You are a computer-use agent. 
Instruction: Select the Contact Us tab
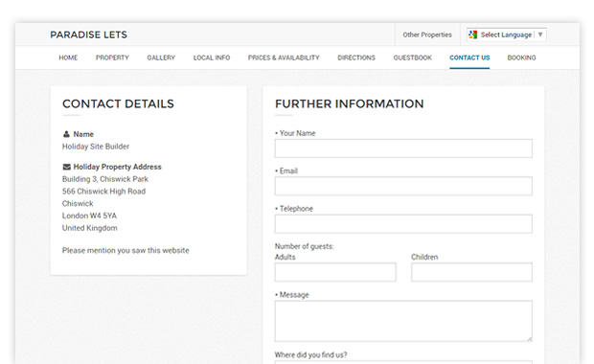coord(469,57)
